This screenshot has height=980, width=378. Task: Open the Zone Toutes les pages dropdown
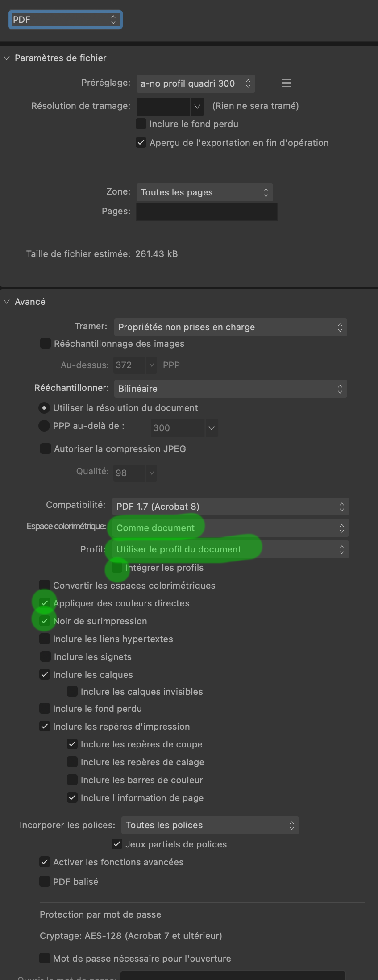point(204,192)
